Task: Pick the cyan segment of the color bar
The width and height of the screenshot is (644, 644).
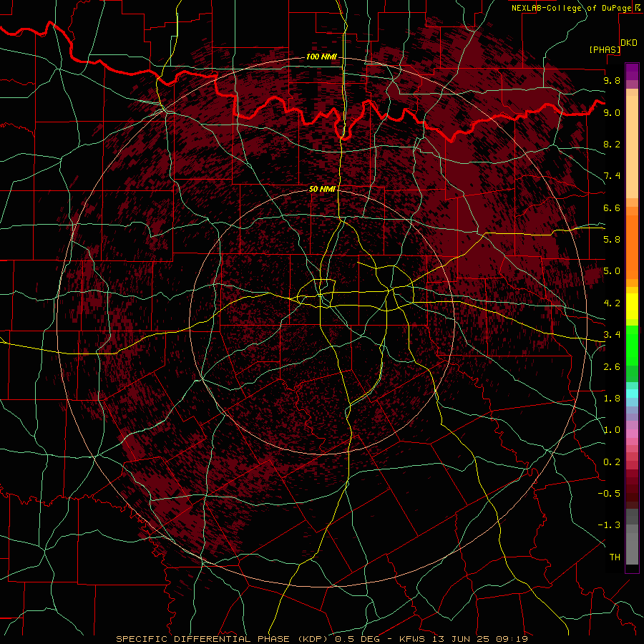Action: pyautogui.click(x=632, y=394)
